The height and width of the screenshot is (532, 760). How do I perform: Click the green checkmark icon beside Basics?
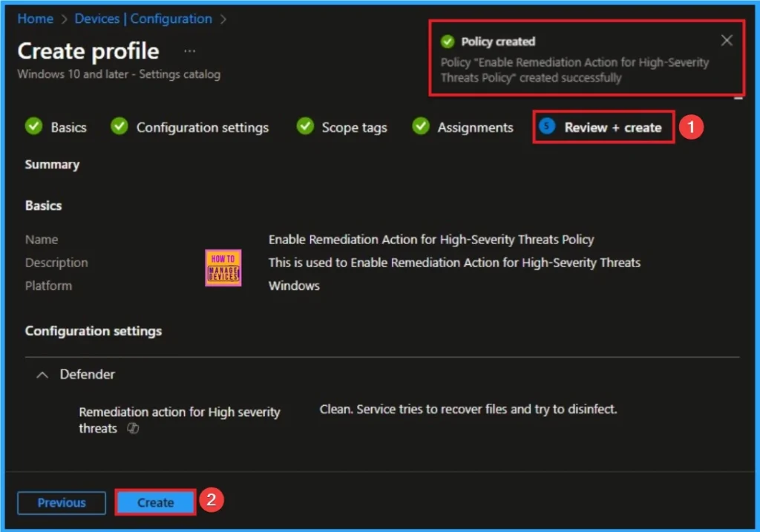click(33, 127)
